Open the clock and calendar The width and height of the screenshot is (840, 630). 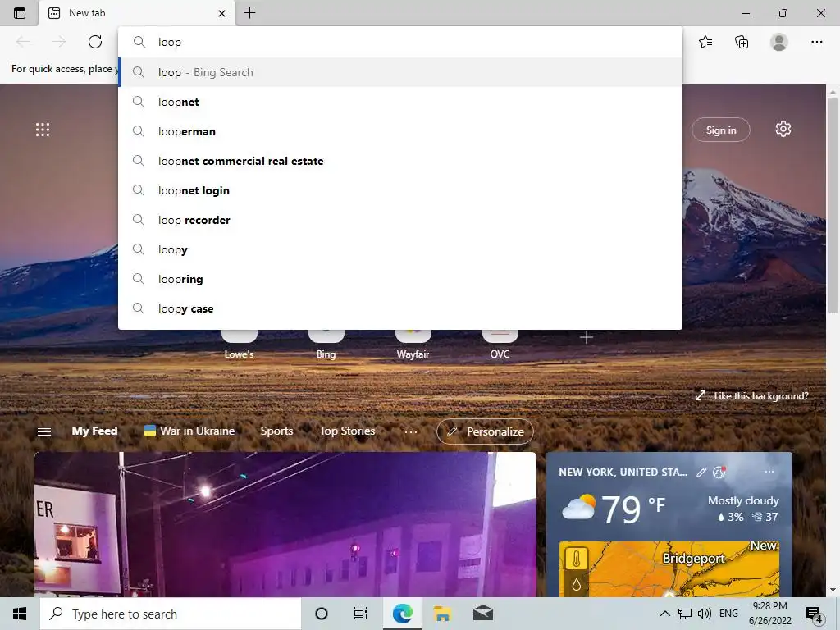(x=769, y=614)
